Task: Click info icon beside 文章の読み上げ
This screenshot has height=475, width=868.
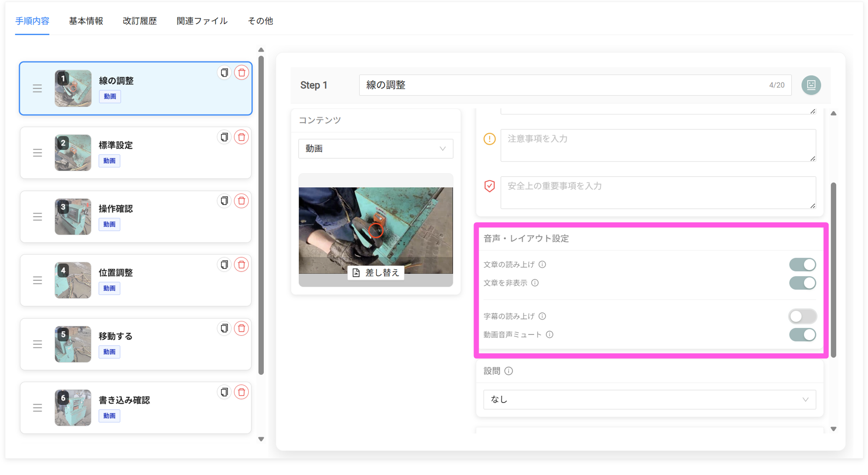Action: coord(542,265)
